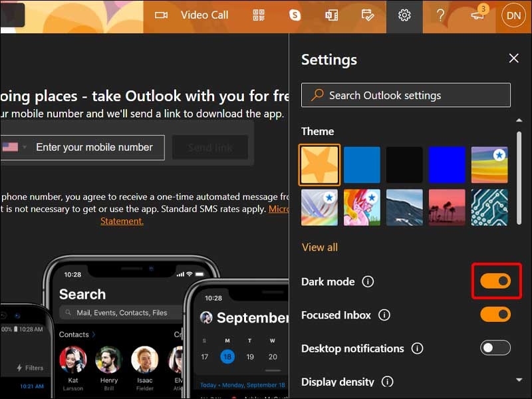Image resolution: width=532 pixels, height=399 pixels.
Task: Turn off the Focused Inbox toggle
Action: pyautogui.click(x=495, y=314)
